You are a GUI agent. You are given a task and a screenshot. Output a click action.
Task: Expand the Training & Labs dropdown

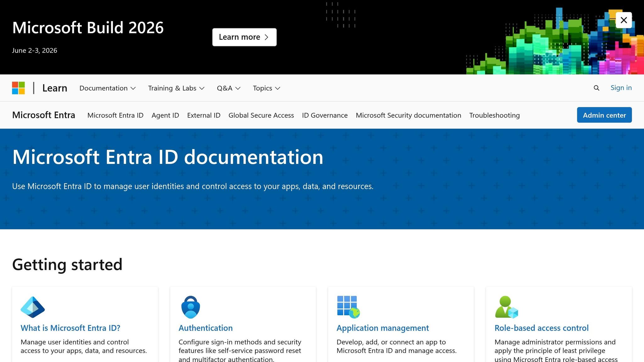tap(176, 88)
